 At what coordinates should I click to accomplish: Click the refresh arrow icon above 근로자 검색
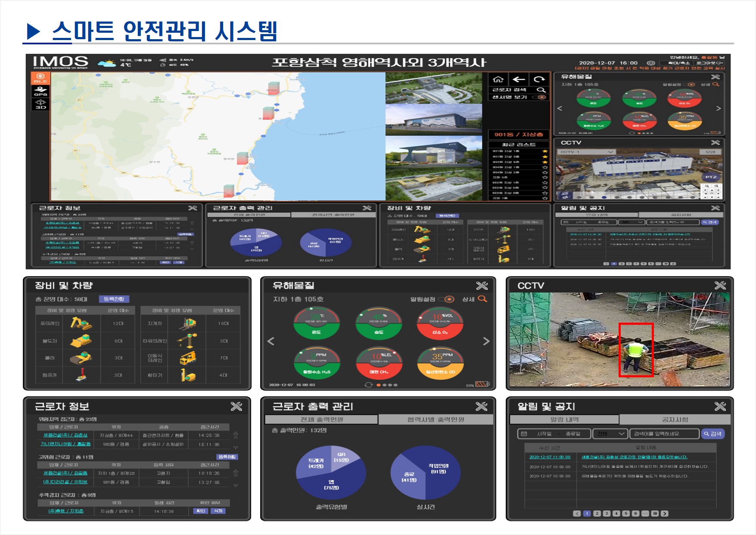tap(539, 79)
